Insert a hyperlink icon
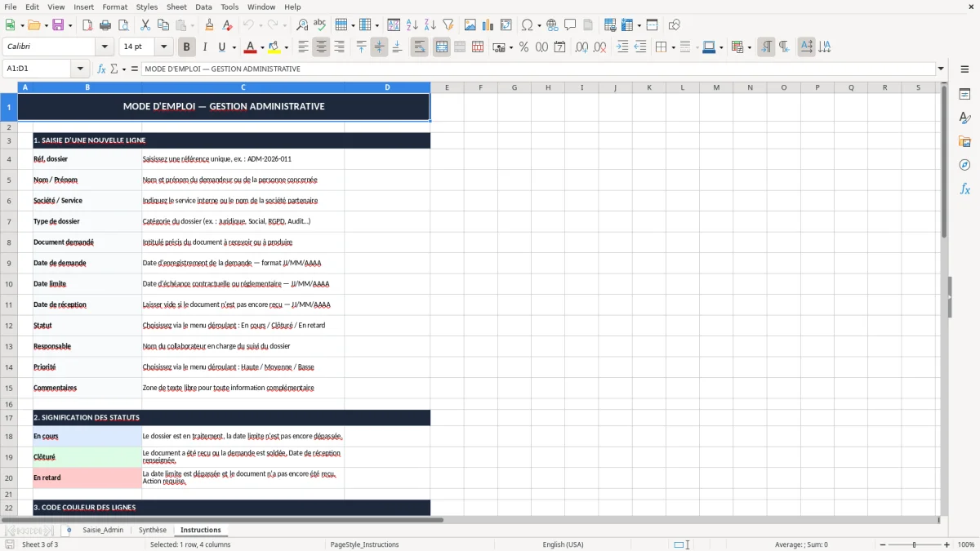This screenshot has width=980, height=551. tap(552, 25)
